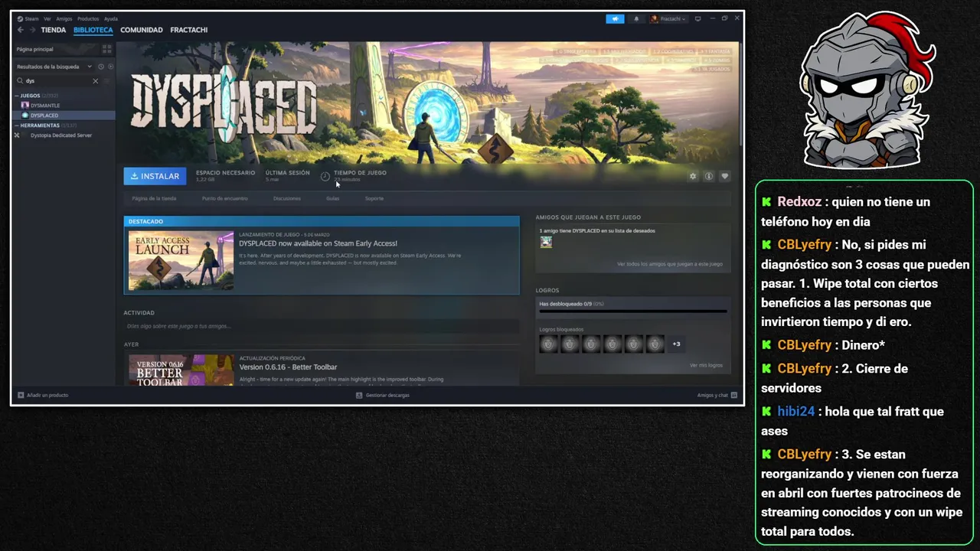Open game settings gear icon
Screen dimensions: 980x551
tap(693, 176)
